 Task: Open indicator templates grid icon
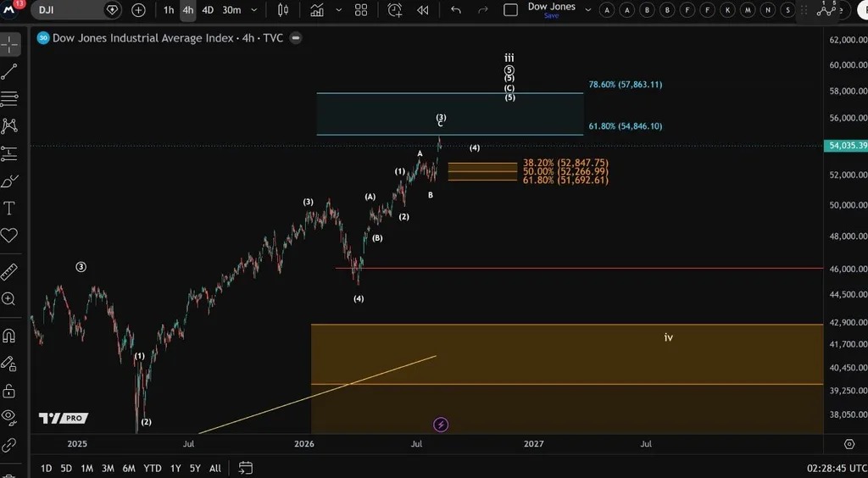pyautogui.click(x=361, y=10)
